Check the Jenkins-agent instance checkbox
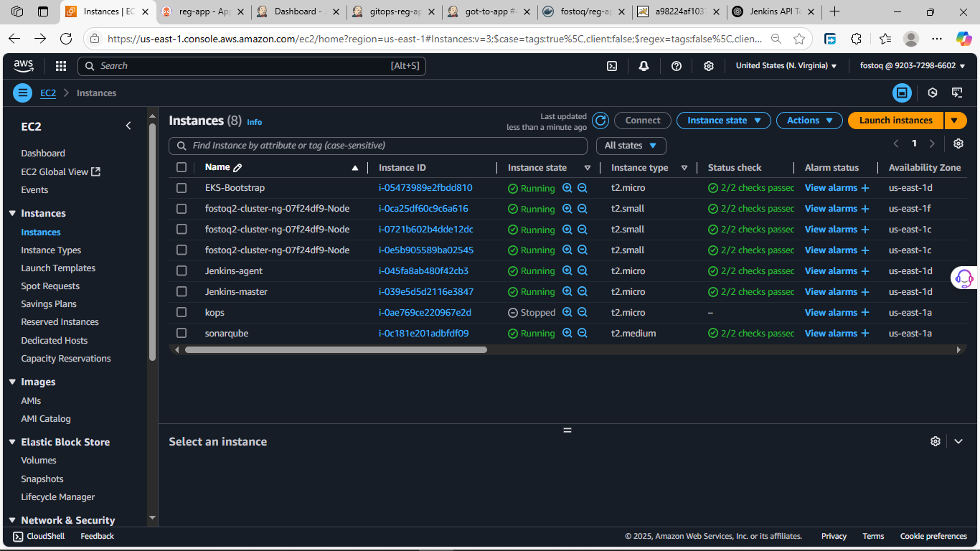980x551 pixels. 182,271
